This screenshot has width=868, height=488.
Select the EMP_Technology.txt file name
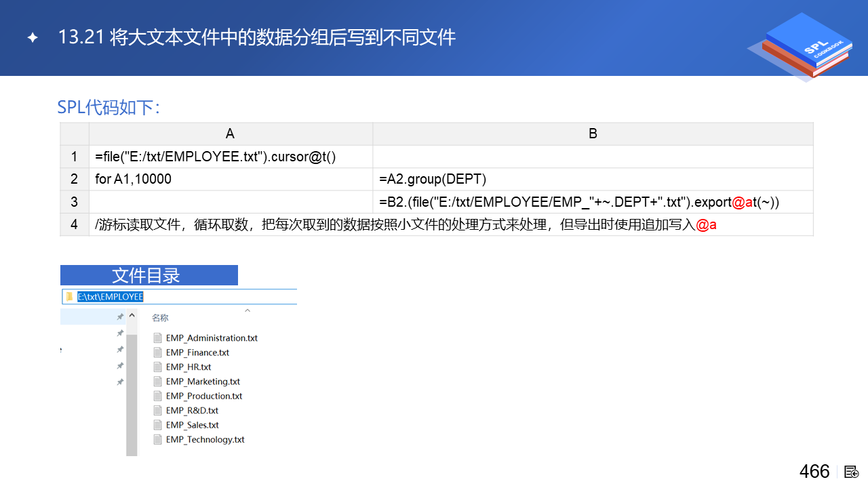pos(205,439)
